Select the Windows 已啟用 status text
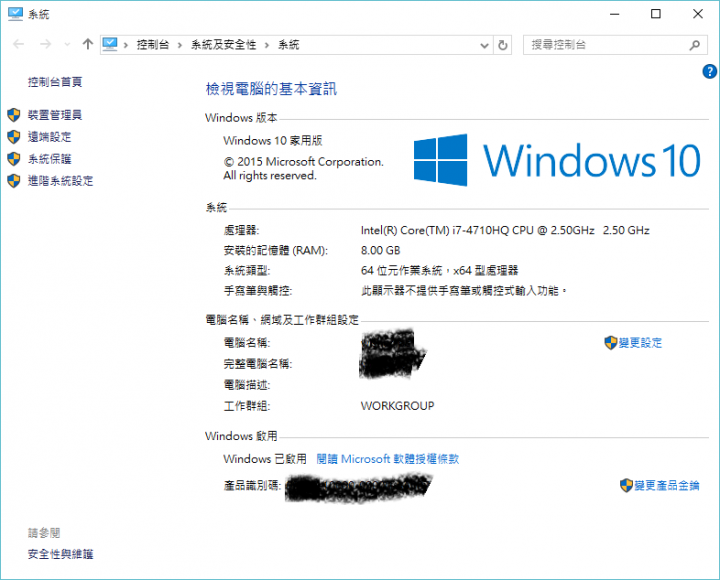This screenshot has height=580, width=720. [x=265, y=459]
